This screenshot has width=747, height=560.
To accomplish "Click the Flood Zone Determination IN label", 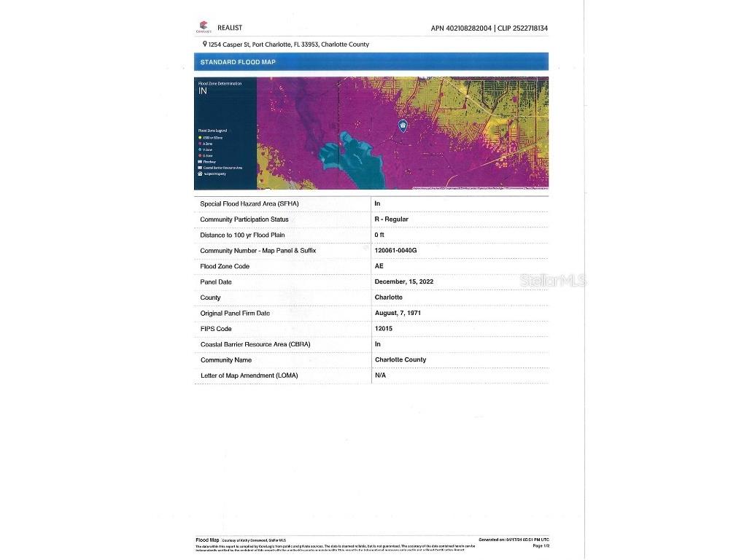I will pos(203,91).
